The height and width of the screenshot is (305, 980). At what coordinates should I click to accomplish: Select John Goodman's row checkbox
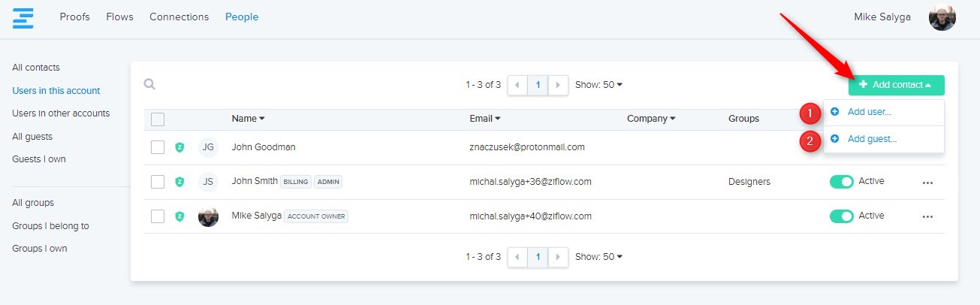[158, 147]
